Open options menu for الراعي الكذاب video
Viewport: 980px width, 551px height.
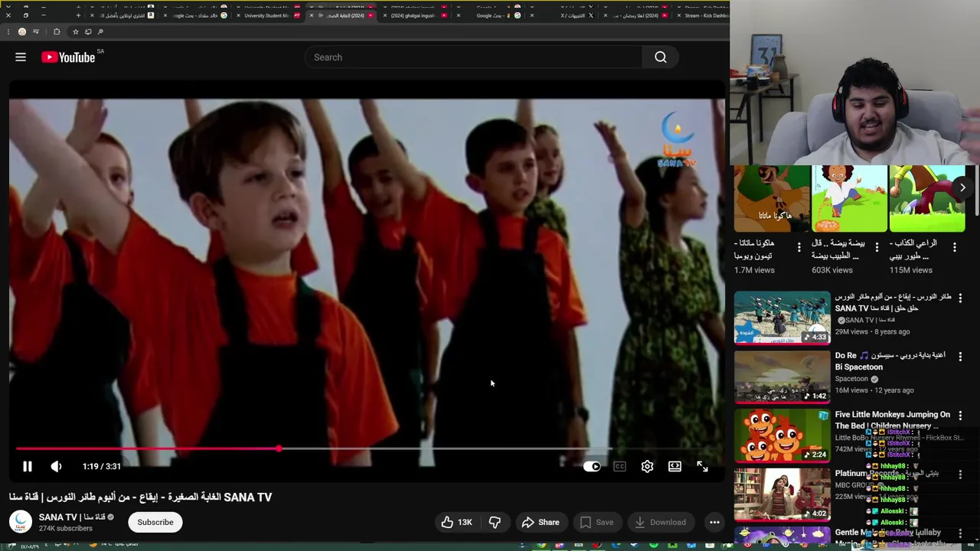(955, 247)
